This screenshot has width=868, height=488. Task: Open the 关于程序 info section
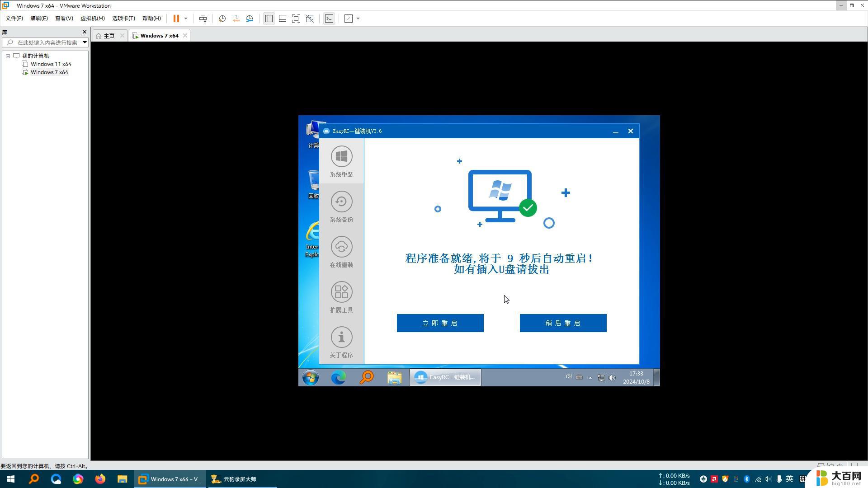point(341,342)
